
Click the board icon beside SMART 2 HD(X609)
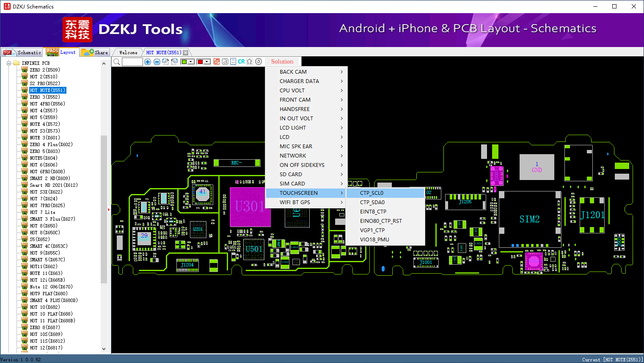(25, 178)
